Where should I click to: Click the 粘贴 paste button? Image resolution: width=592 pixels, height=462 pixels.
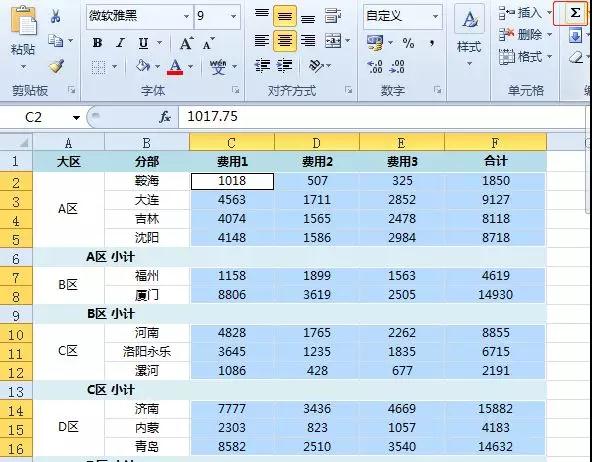point(23,38)
